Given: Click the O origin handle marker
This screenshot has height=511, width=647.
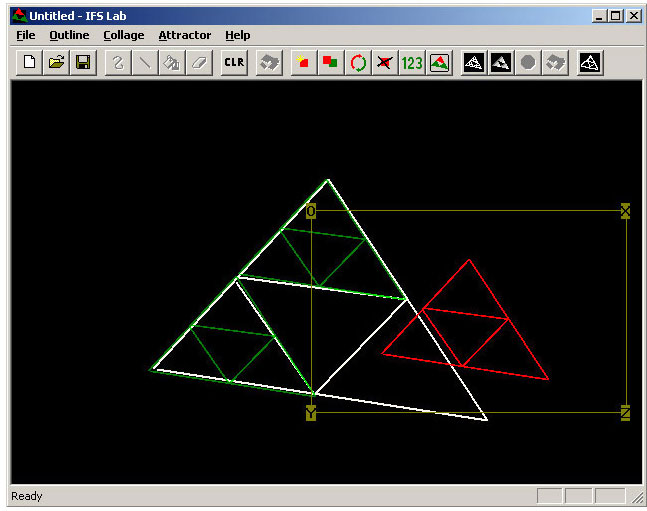Looking at the screenshot, I should tap(311, 211).
